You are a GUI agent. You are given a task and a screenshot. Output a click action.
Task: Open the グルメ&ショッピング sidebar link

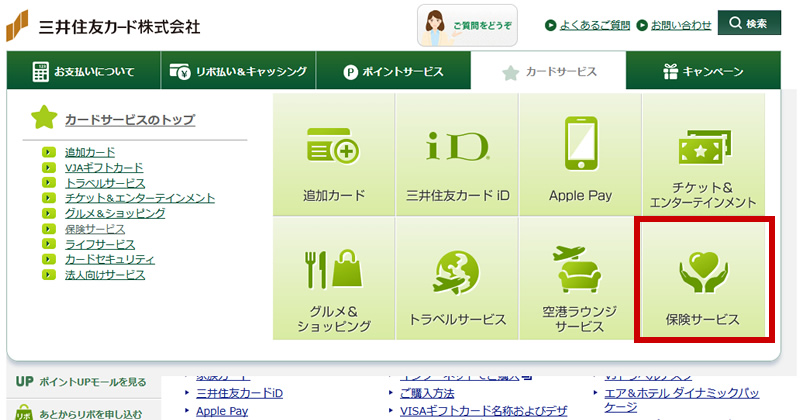click(x=115, y=213)
